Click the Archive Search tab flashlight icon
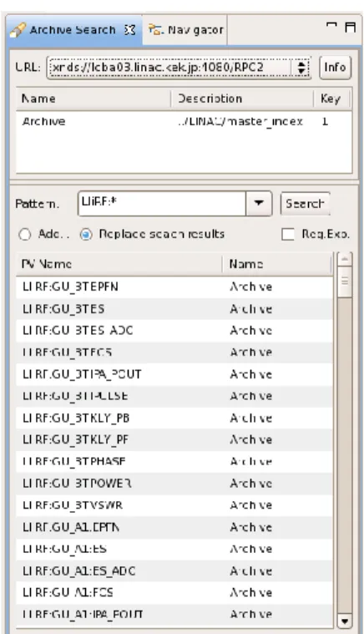Screen dimensions: 364x634 (18, 30)
